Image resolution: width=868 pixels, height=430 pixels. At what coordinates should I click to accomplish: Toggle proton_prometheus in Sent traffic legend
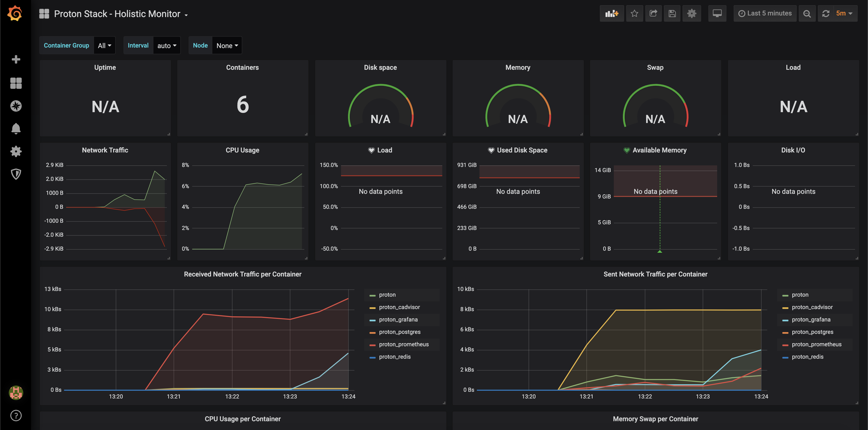click(x=816, y=344)
